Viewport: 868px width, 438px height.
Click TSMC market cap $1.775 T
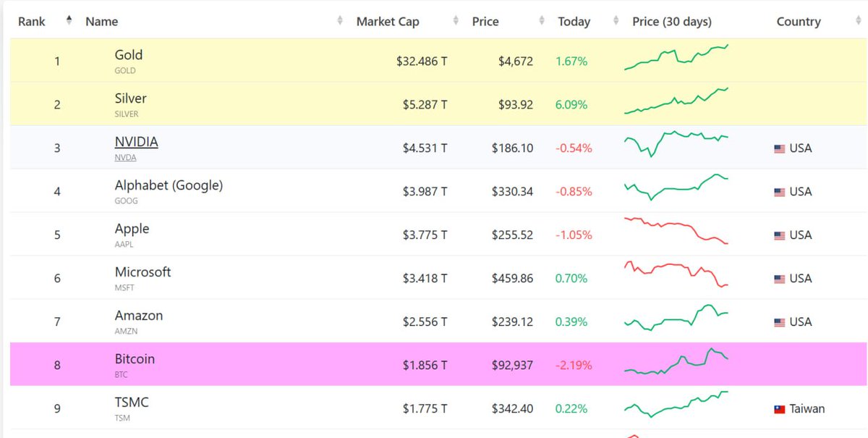425,409
